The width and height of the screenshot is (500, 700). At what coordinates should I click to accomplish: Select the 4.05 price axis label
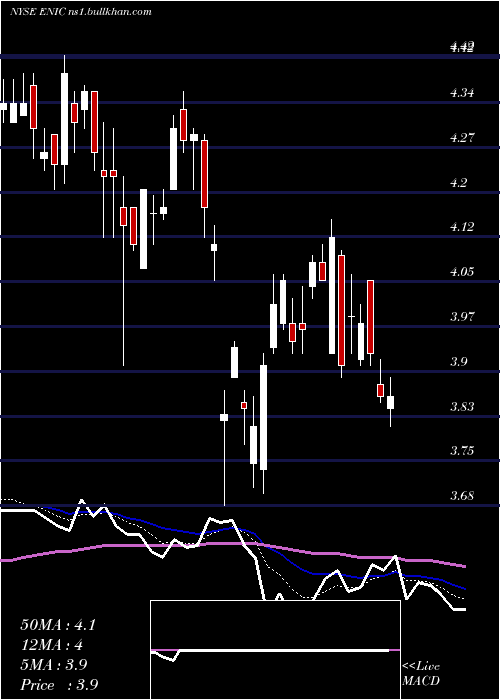pyautogui.click(x=462, y=271)
